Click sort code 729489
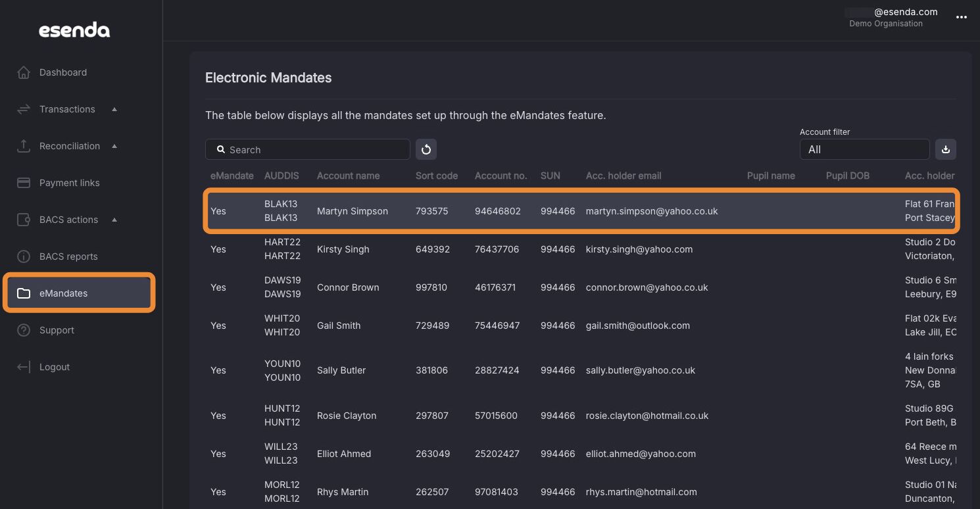 [x=431, y=326]
